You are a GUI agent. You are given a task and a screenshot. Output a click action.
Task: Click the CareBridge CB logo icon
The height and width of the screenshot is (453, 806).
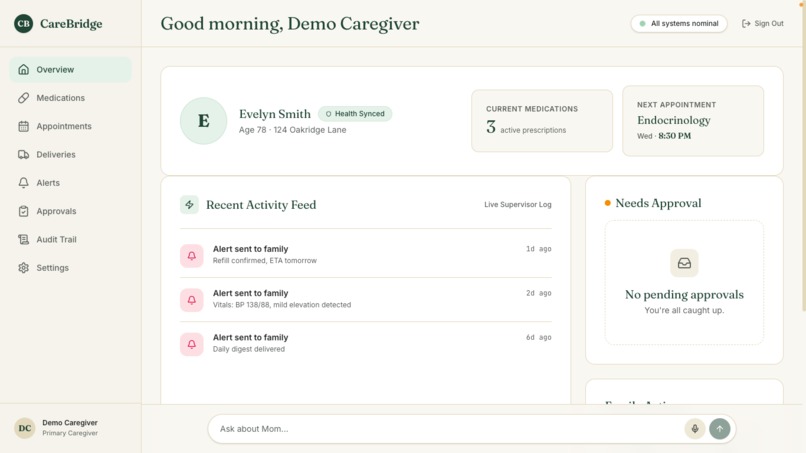23,24
